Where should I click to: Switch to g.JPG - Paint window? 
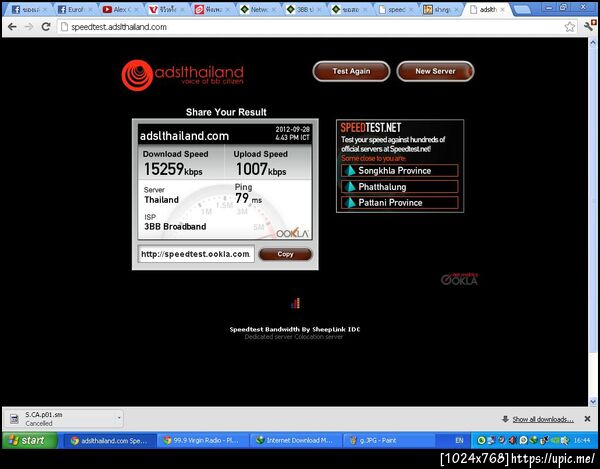[388, 441]
